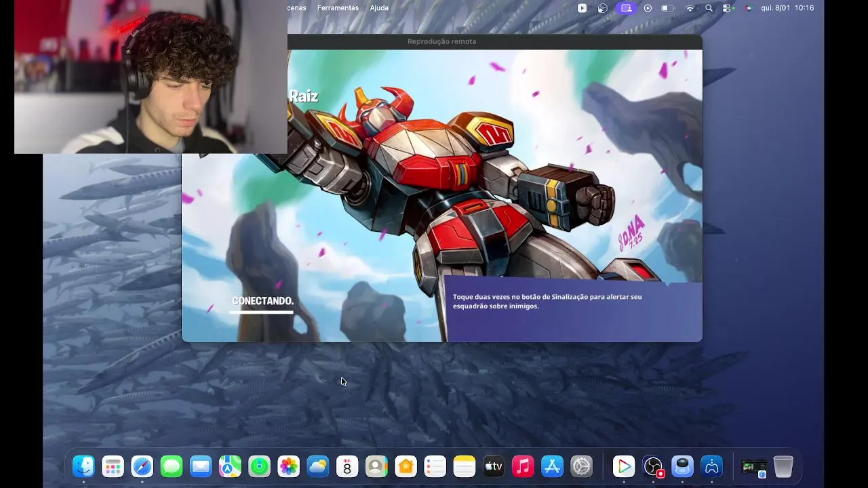The image size is (868, 488).
Task: Open App Store in dock
Action: pos(552,466)
